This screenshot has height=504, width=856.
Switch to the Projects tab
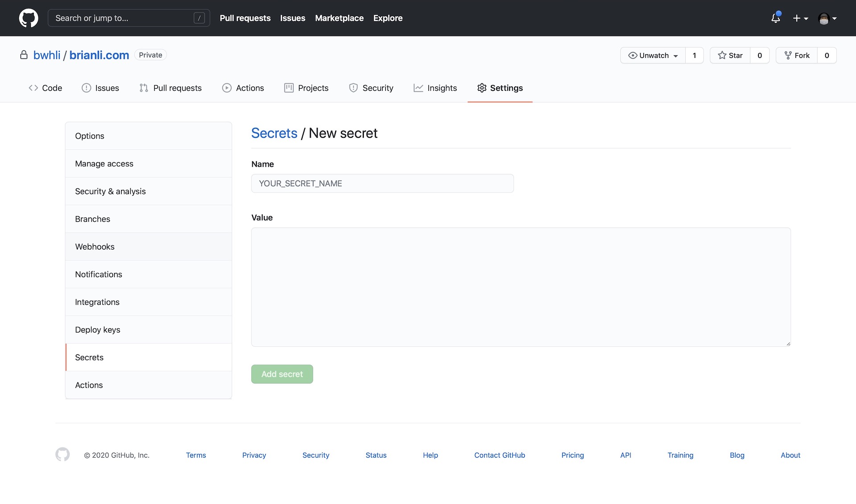(x=306, y=88)
